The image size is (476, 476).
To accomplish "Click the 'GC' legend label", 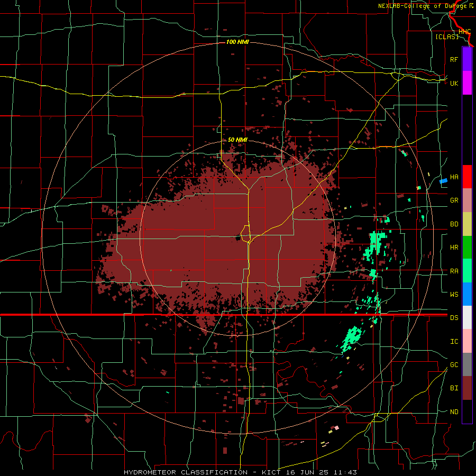I will (x=454, y=365).
